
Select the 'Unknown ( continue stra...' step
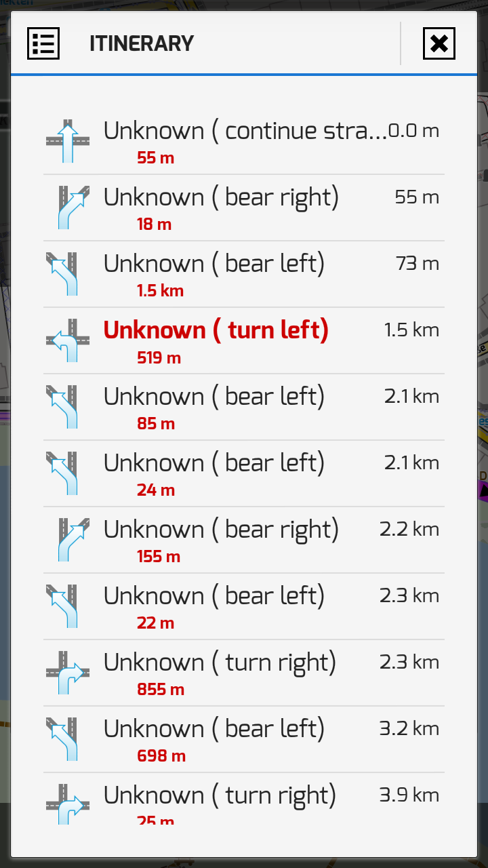click(245, 131)
